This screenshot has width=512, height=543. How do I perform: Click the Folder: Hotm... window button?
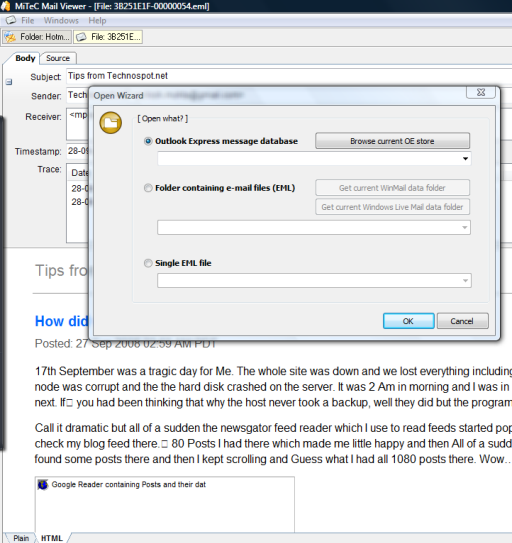point(37,37)
